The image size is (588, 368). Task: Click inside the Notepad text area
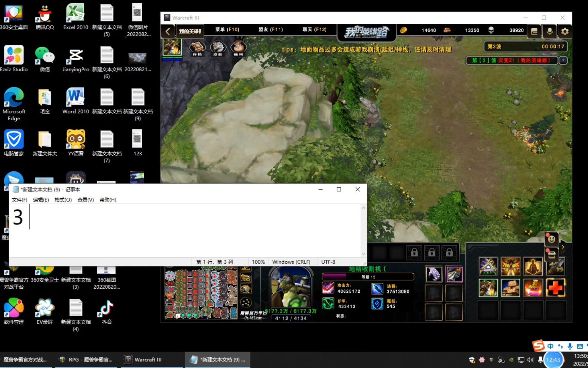[x=185, y=230]
